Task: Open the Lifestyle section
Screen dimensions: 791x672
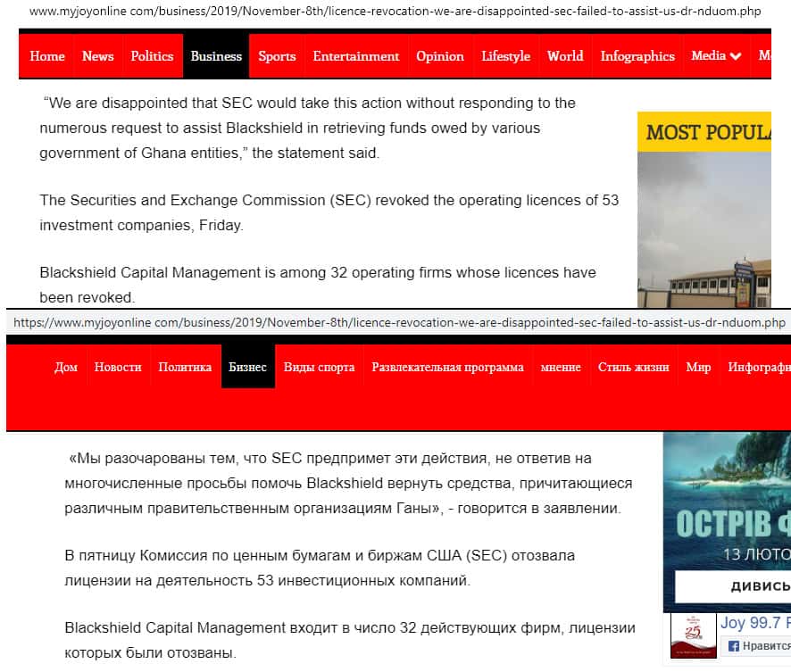Action: (505, 56)
